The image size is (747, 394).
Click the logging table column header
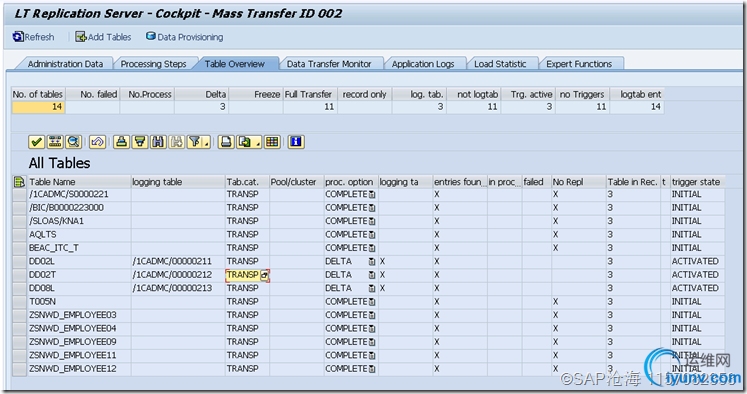coord(178,182)
